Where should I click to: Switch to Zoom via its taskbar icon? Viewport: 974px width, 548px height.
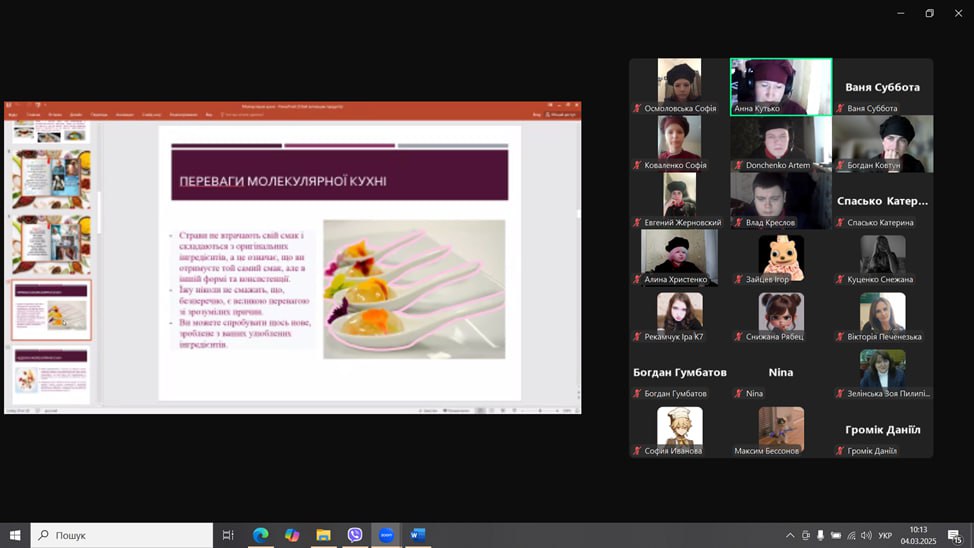(386, 535)
